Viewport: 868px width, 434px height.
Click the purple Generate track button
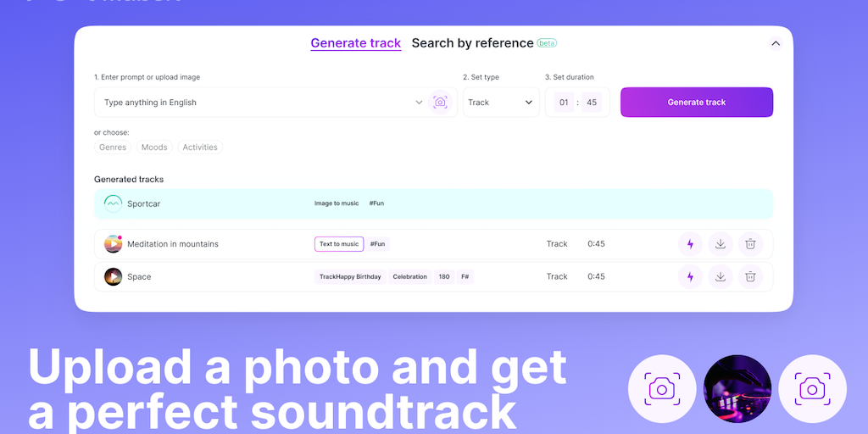pos(697,103)
